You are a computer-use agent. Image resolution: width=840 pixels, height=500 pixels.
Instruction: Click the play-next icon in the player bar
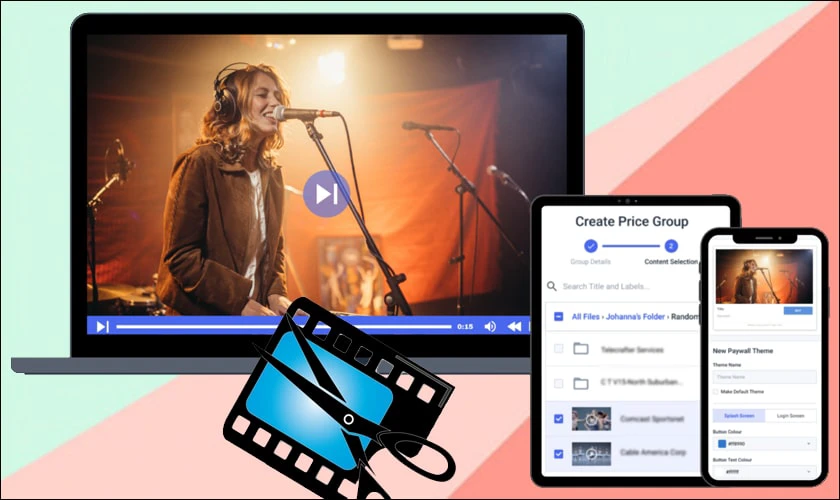coord(102,326)
